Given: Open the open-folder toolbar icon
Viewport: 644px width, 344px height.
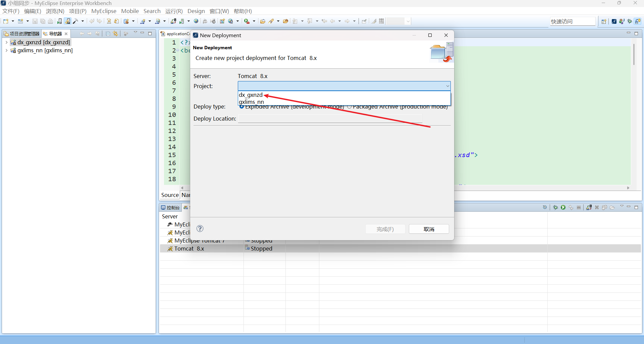Looking at the screenshot, I should (x=263, y=21).
